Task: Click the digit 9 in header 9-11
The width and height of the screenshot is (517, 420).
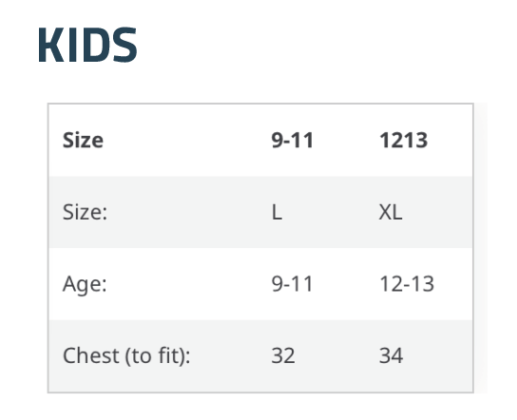Action: (278, 141)
